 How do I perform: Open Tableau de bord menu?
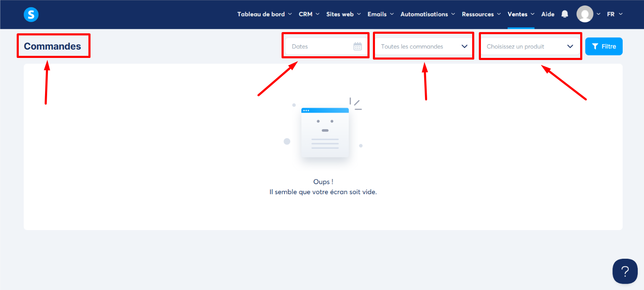pyautogui.click(x=264, y=14)
